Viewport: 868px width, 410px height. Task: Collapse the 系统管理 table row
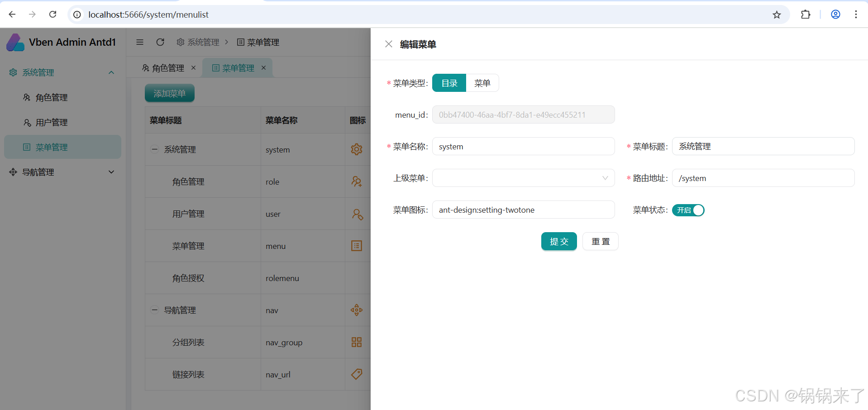coord(155,149)
